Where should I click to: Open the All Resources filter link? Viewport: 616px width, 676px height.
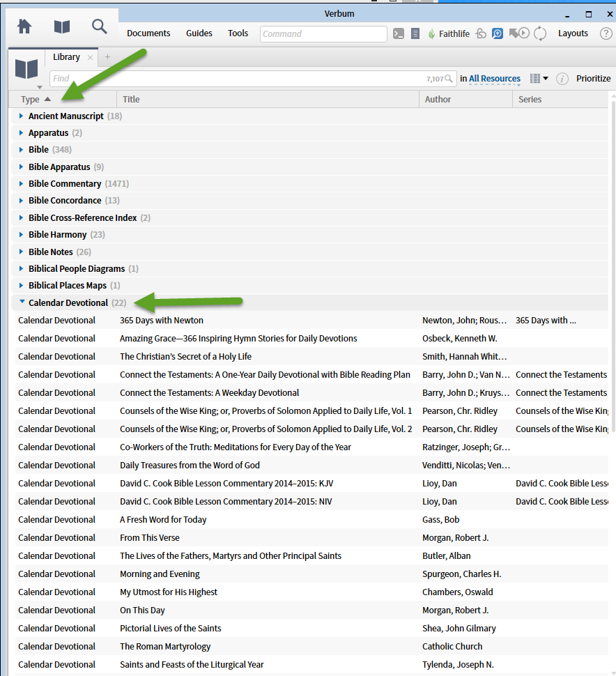[x=495, y=79]
